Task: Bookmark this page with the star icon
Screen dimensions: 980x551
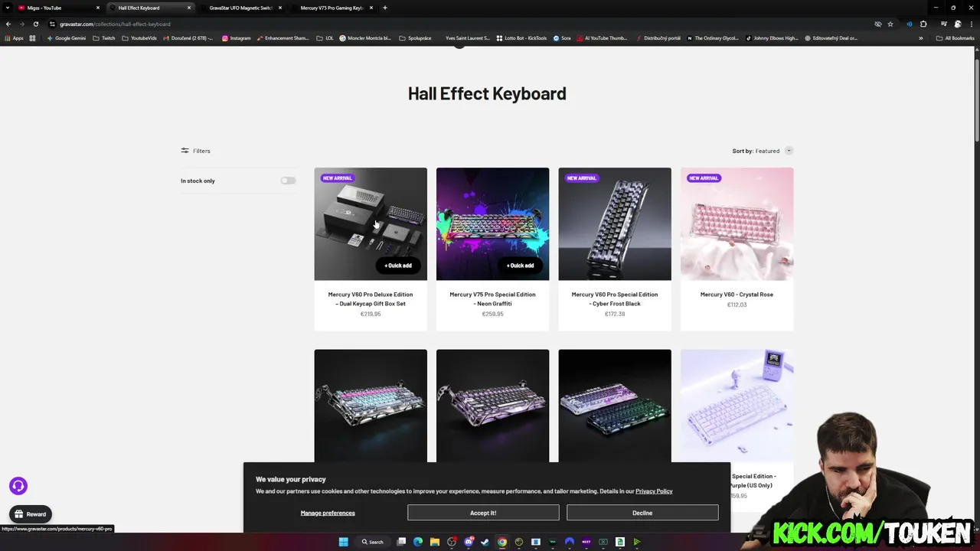Action: (x=890, y=24)
